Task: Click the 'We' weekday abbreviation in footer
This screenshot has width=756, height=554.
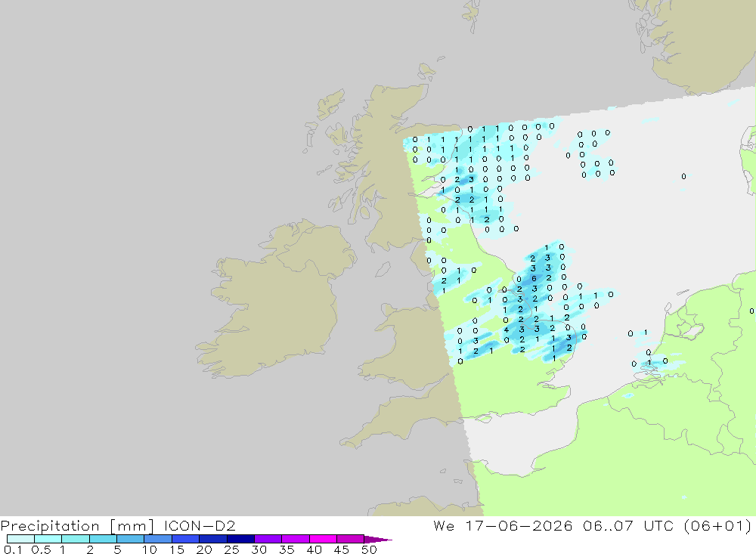Action: point(444,525)
